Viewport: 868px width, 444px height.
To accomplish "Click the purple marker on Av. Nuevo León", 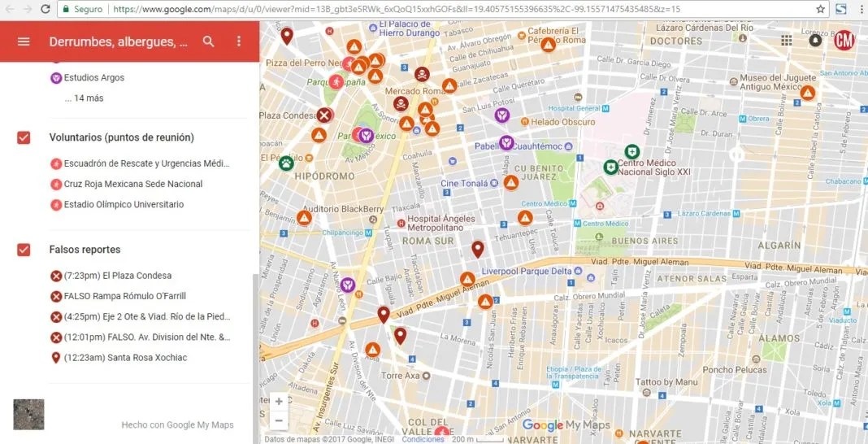I will (x=347, y=285).
